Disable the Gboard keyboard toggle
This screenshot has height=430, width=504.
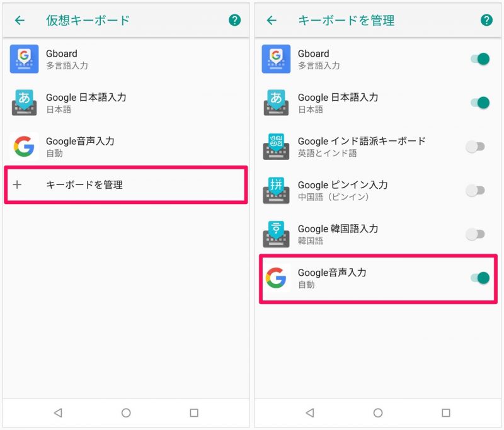[480, 59]
